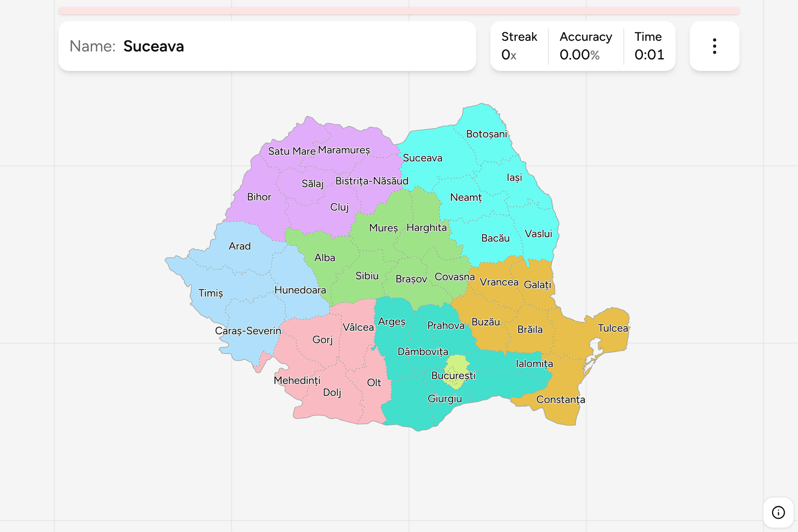Click Gorj county on the map
The image size is (798, 532).
point(322,340)
